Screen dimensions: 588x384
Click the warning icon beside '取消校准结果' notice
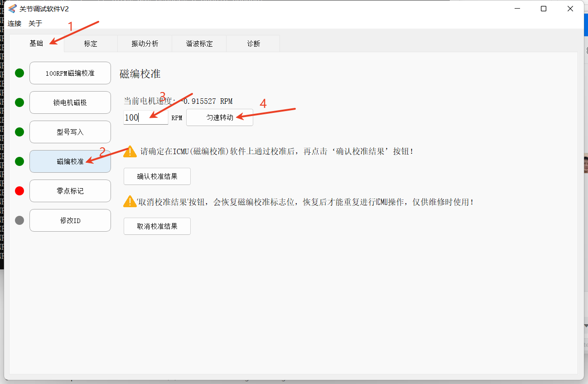[x=130, y=201]
